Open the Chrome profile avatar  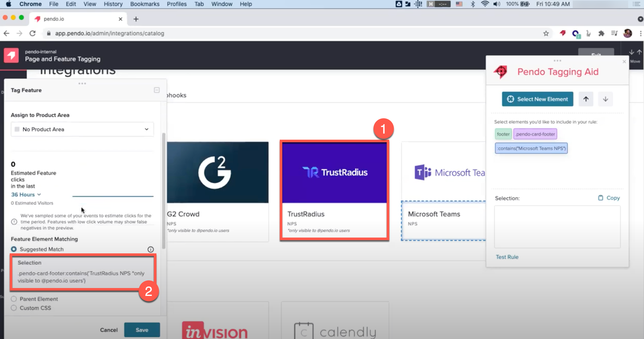tap(628, 33)
